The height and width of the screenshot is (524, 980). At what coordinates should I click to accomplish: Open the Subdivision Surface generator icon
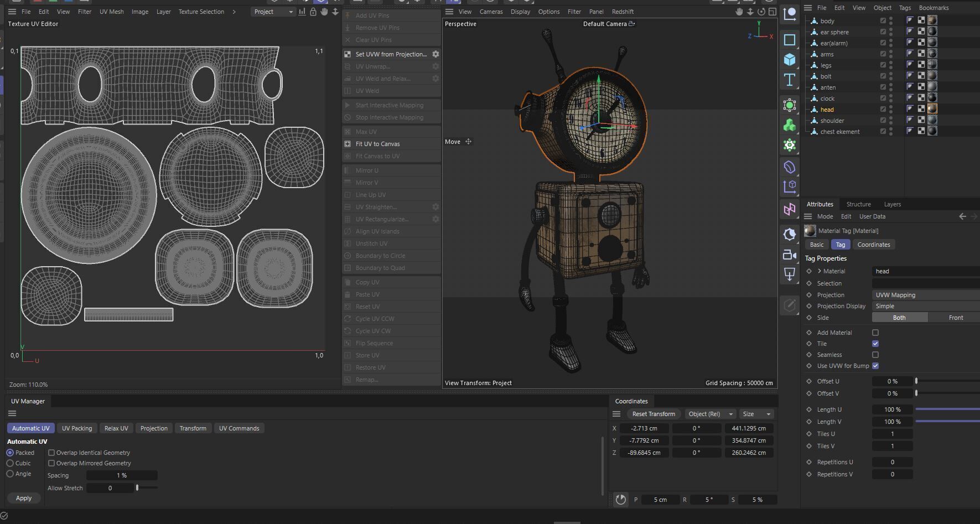(x=790, y=105)
